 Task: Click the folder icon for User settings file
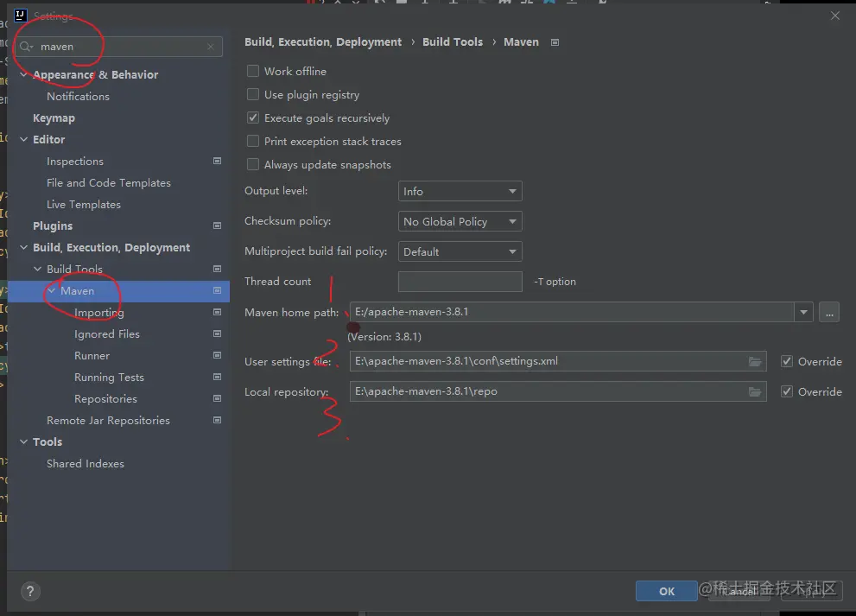[755, 361]
